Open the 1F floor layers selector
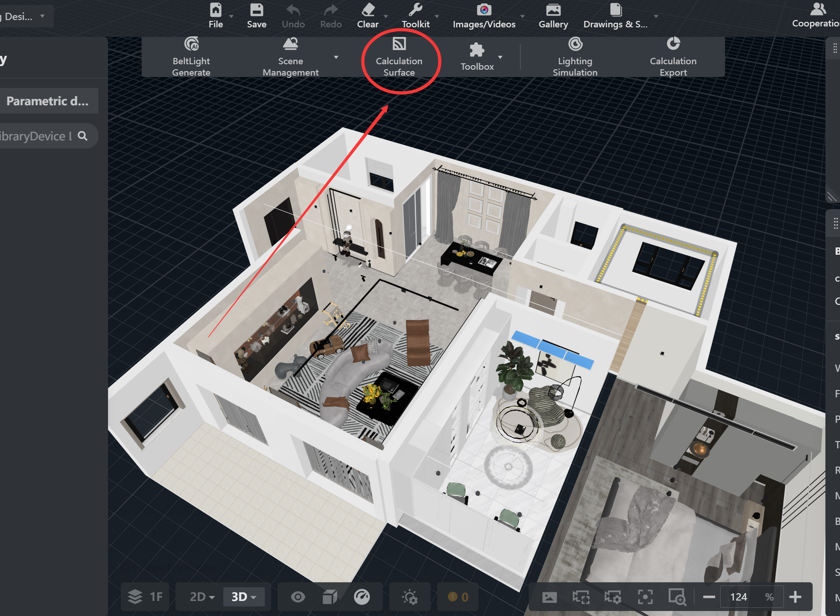 [145, 597]
